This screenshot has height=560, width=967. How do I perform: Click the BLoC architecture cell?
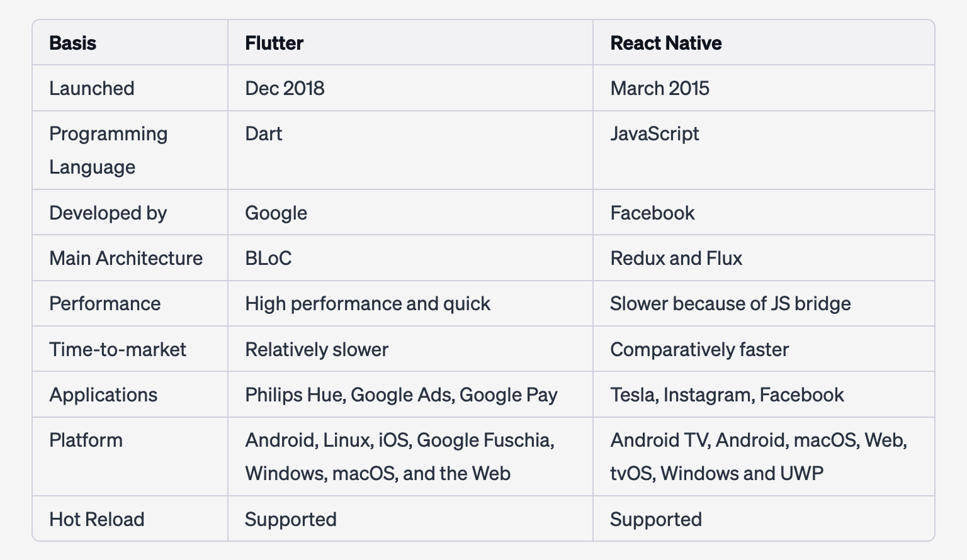[x=268, y=258]
